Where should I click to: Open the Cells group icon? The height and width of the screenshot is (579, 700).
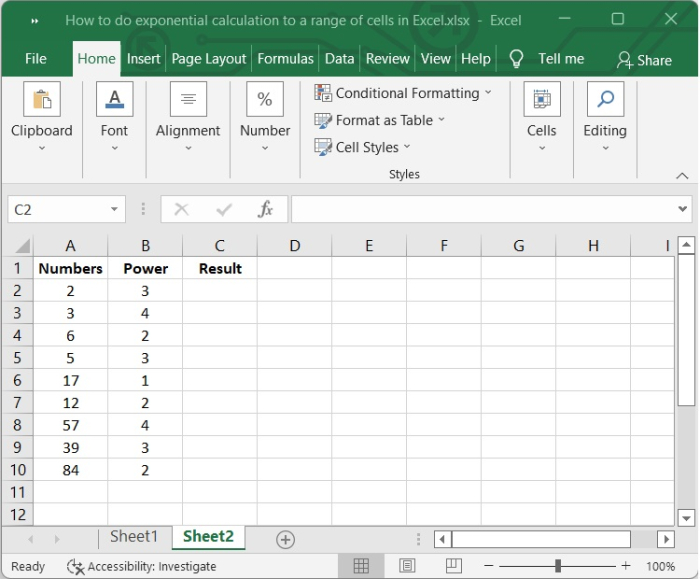point(541,100)
